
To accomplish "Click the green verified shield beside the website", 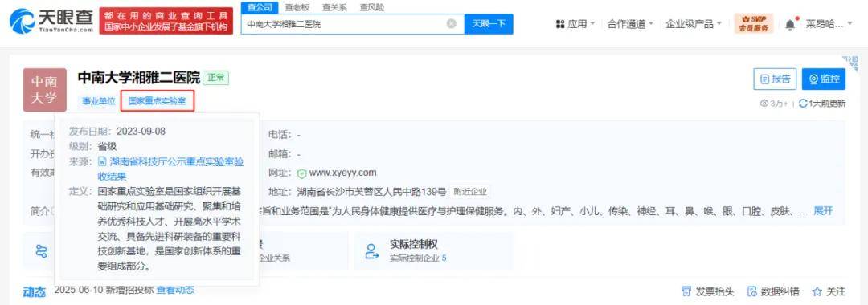I will pos(301,173).
